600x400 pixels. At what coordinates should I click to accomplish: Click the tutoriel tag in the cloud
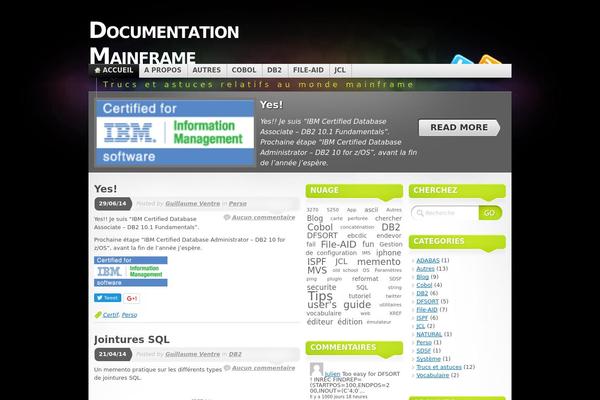360,296
